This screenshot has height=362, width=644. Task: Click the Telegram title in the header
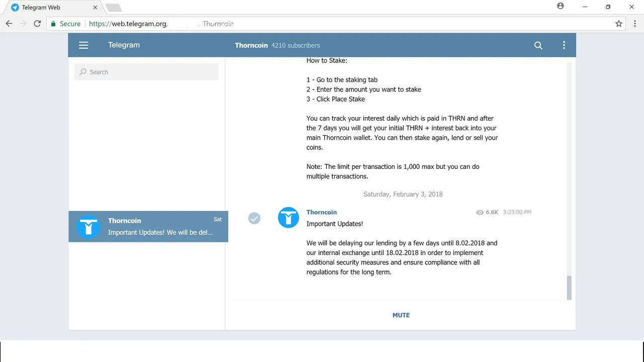[124, 45]
